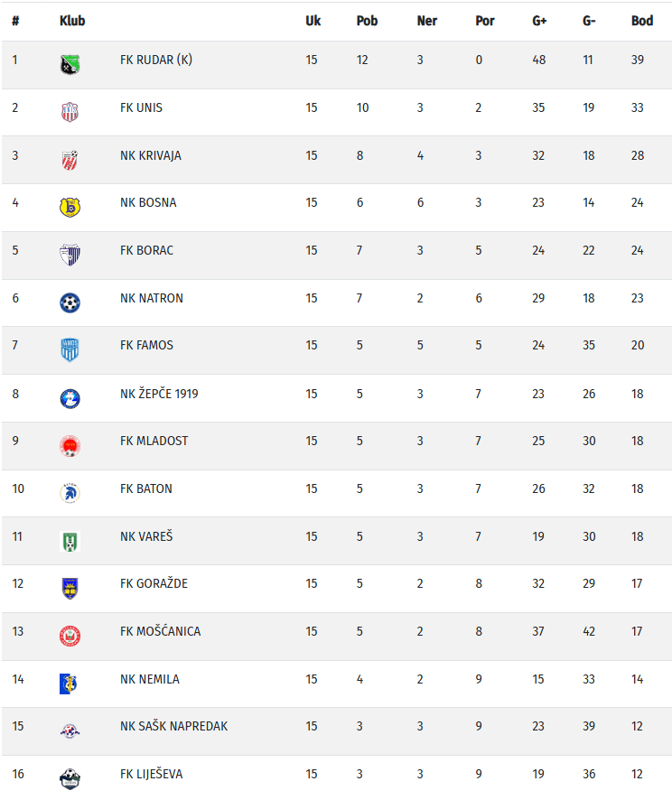
Task: Open the FK Mošćanica team link
Action: [x=160, y=631]
